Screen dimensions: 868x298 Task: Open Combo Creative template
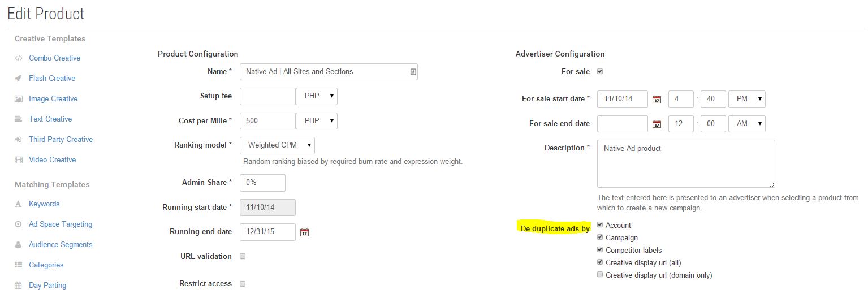coord(55,58)
